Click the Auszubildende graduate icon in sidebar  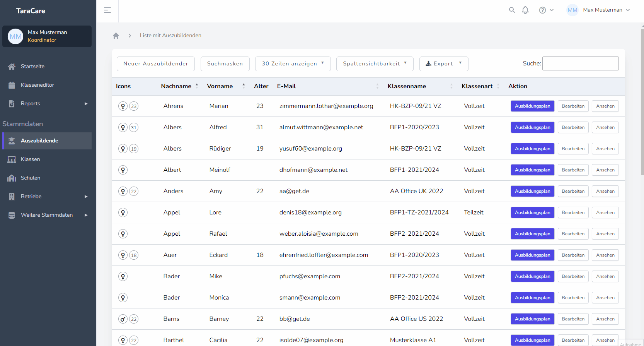(12, 141)
